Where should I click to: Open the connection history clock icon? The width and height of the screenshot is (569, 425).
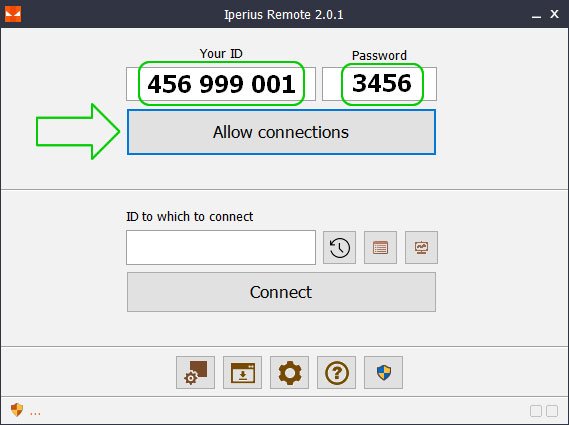click(339, 248)
